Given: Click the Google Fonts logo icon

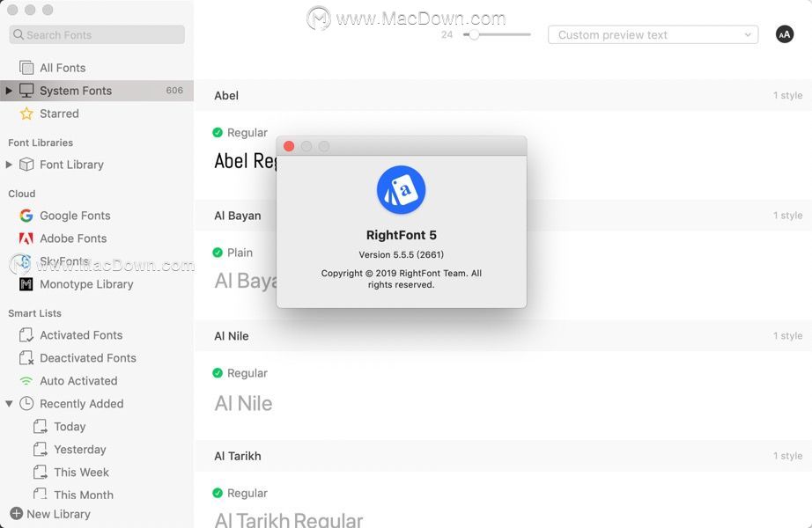Looking at the screenshot, I should point(26,216).
